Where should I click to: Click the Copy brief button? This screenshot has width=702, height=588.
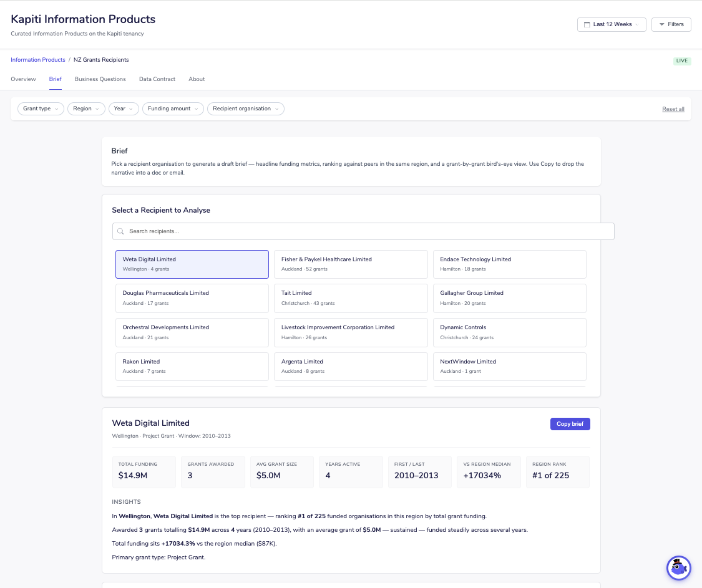coord(570,424)
